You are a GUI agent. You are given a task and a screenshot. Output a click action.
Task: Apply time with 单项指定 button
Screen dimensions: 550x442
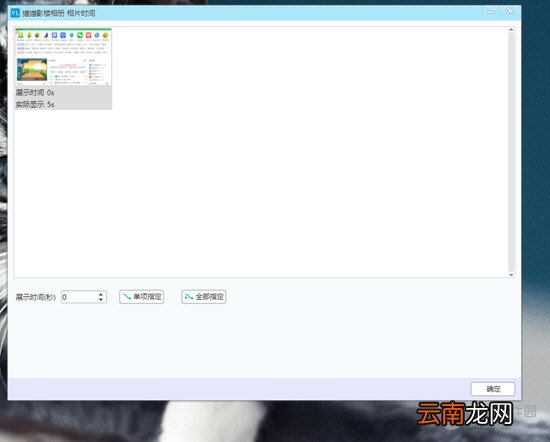(x=141, y=297)
